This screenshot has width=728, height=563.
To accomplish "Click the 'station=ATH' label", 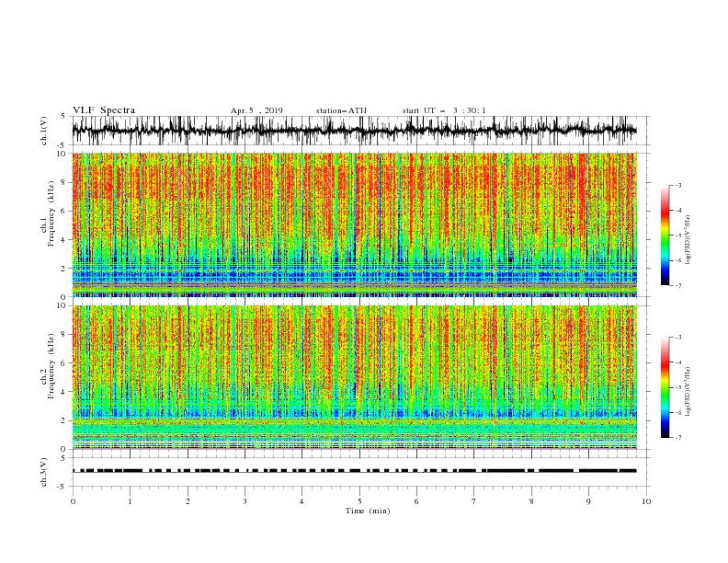I will [x=341, y=110].
